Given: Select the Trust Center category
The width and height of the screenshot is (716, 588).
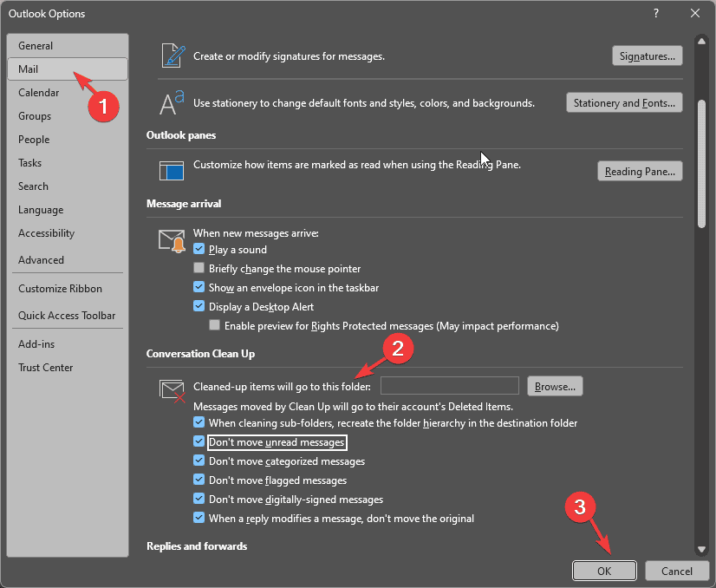Looking at the screenshot, I should click(x=45, y=368).
